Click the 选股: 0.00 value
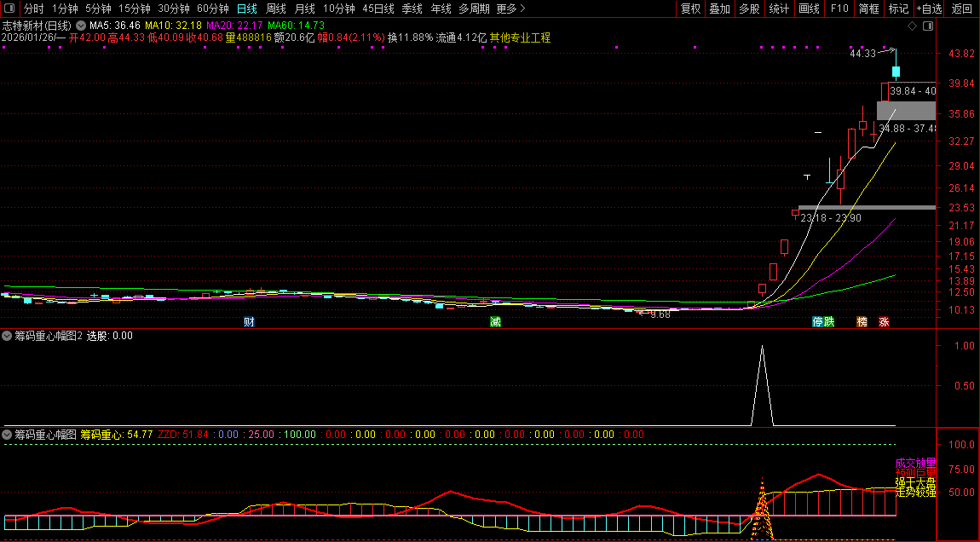Image resolution: width=980 pixels, height=542 pixels. coord(109,336)
